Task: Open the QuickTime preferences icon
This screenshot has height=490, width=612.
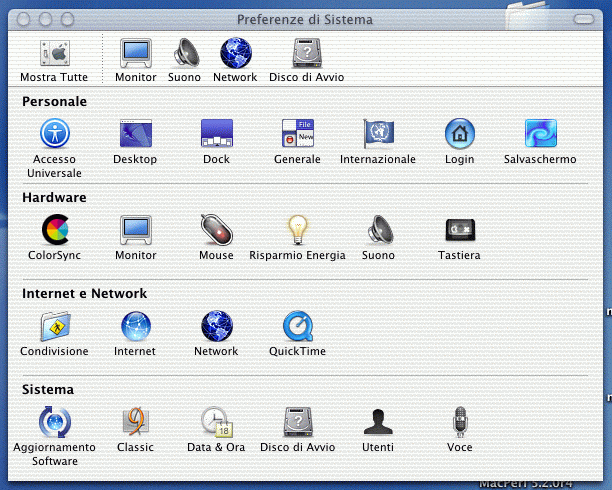Action: click(x=298, y=326)
